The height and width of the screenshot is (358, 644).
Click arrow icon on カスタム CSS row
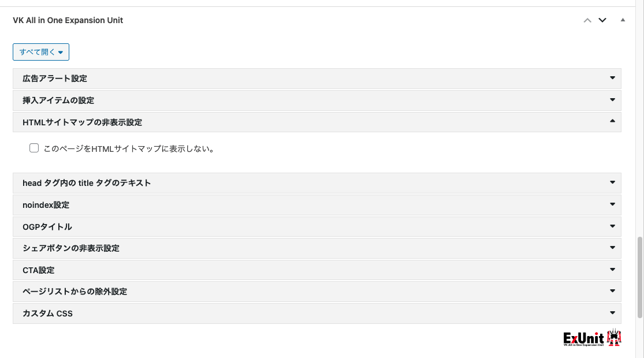point(612,313)
